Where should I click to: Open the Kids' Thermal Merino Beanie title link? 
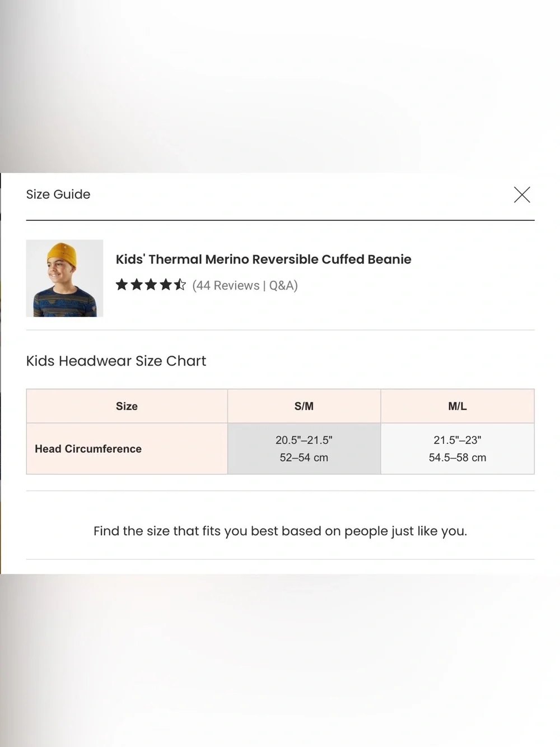(263, 259)
